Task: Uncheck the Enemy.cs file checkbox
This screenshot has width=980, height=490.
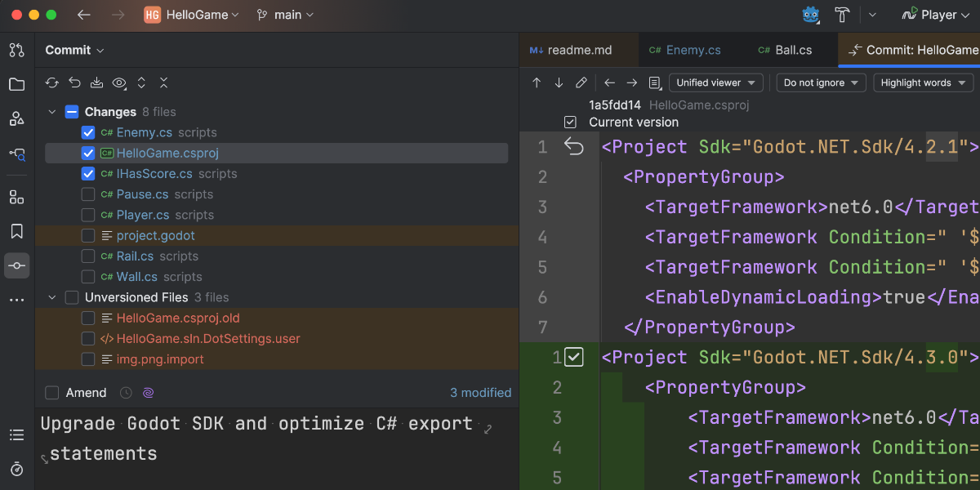Action: click(88, 132)
